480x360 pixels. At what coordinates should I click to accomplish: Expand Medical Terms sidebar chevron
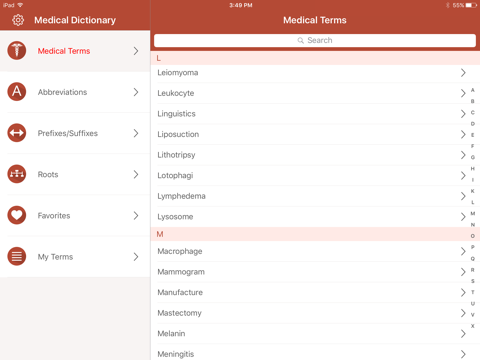[136, 51]
